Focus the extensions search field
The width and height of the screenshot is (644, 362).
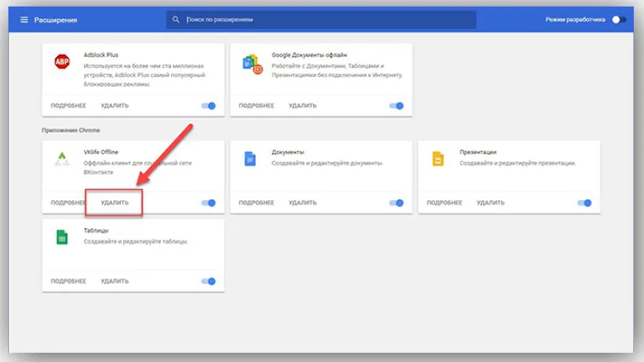coord(321,19)
